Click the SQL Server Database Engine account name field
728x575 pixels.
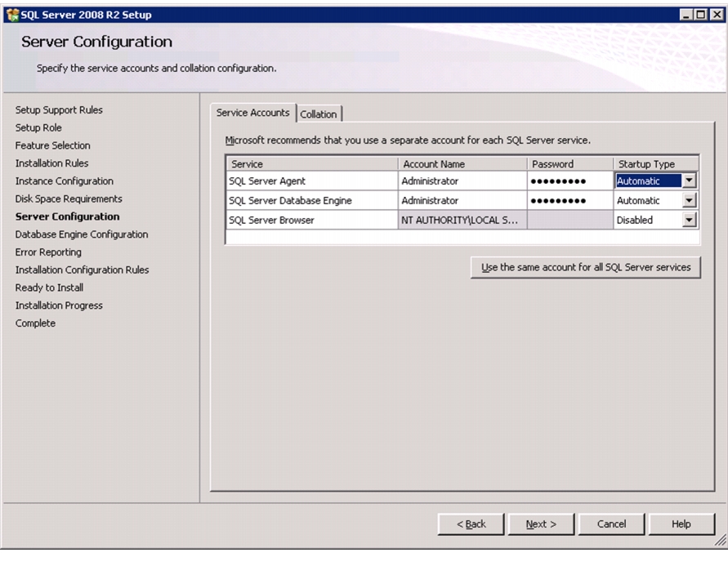pos(462,200)
